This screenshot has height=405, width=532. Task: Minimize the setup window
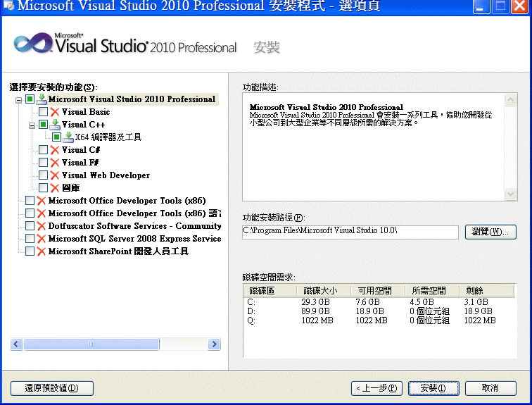[481, 6]
